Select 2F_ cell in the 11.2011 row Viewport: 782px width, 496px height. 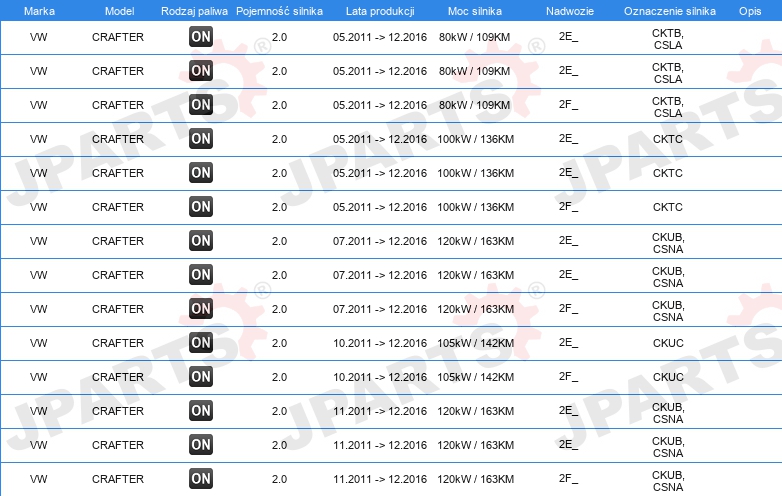(569, 479)
